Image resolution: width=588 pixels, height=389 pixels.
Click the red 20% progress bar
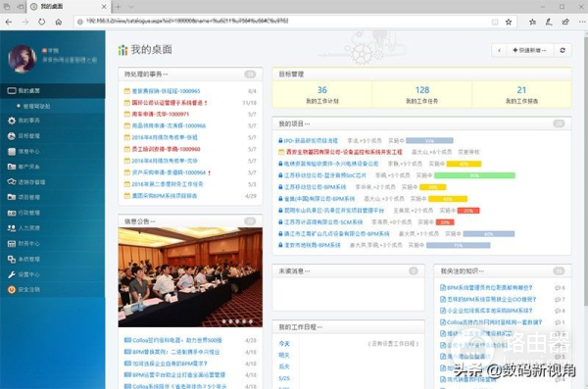pyautogui.click(x=445, y=222)
